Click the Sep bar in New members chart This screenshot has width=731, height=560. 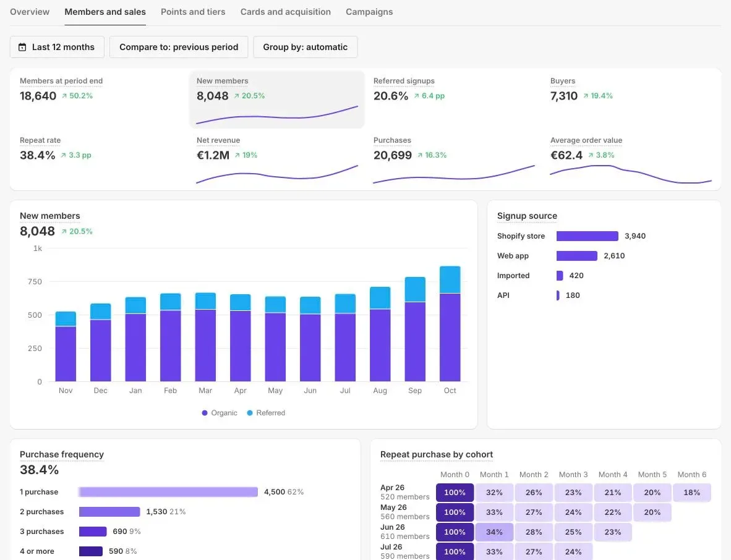(x=415, y=329)
